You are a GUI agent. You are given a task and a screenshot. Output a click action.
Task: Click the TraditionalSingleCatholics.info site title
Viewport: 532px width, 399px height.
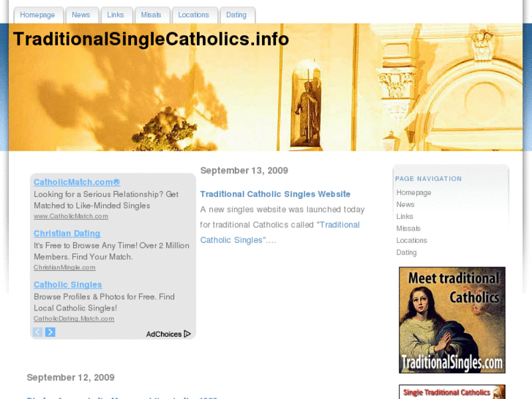click(151, 39)
